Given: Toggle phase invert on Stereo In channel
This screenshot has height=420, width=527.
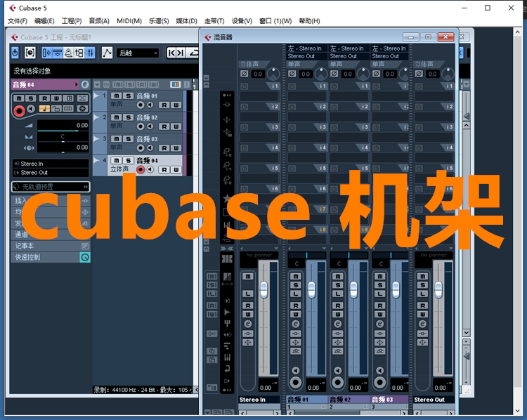Looking at the screenshot, I should click(245, 74).
